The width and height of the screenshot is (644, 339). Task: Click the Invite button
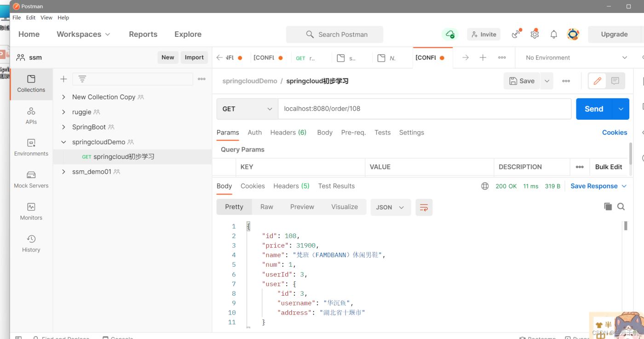[484, 34]
